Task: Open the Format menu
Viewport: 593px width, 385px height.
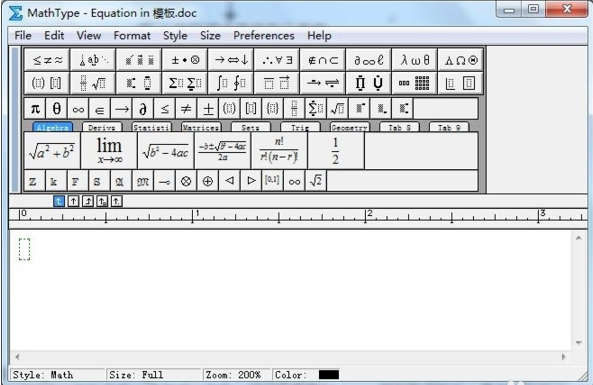Action: [x=132, y=36]
